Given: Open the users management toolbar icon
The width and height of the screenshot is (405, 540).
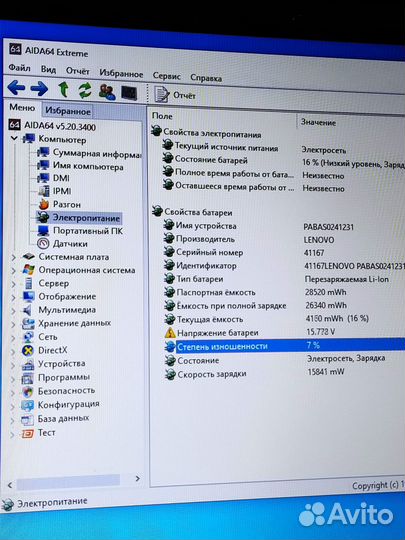Looking at the screenshot, I should [x=107, y=92].
